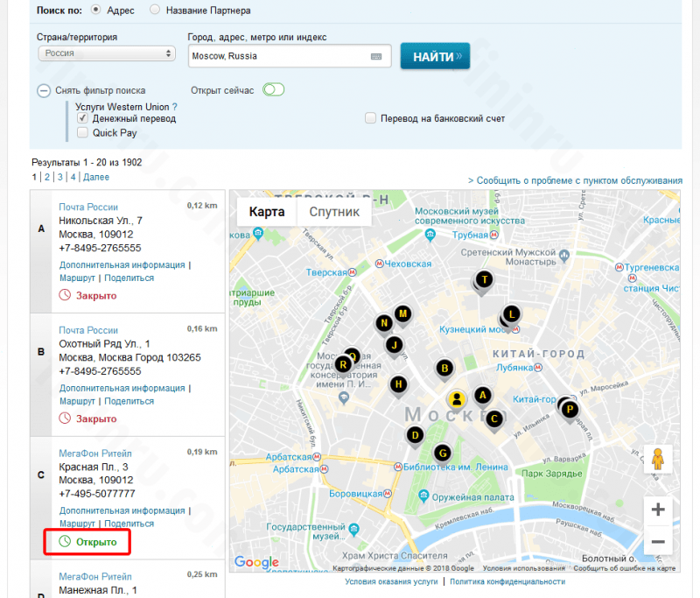The height and width of the screenshot is (598, 700).
Task: Click Маршрут for Никольская Ул. result
Action: click(77, 278)
